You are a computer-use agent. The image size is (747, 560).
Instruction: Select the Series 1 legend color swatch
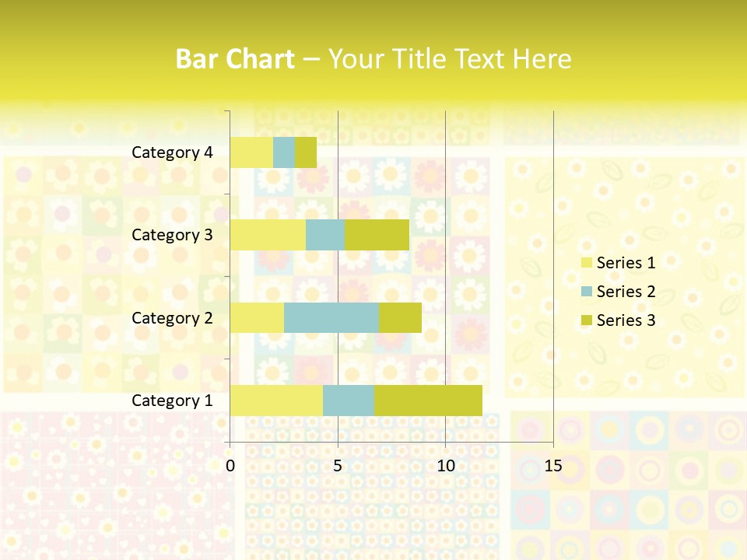[x=587, y=263]
